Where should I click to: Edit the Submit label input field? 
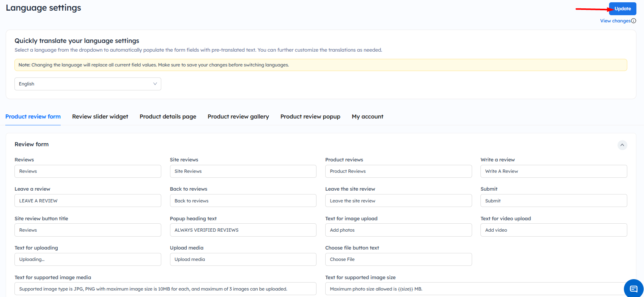tap(553, 201)
